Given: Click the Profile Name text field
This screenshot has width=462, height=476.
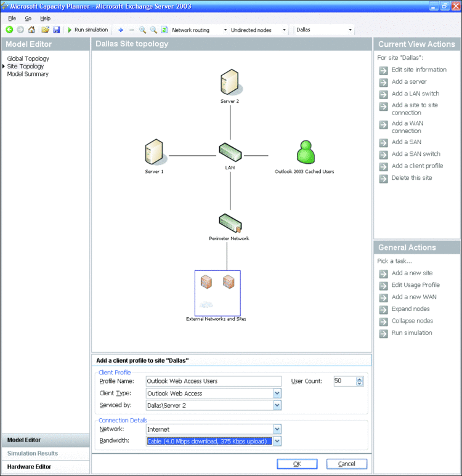Looking at the screenshot, I should click(x=213, y=381).
